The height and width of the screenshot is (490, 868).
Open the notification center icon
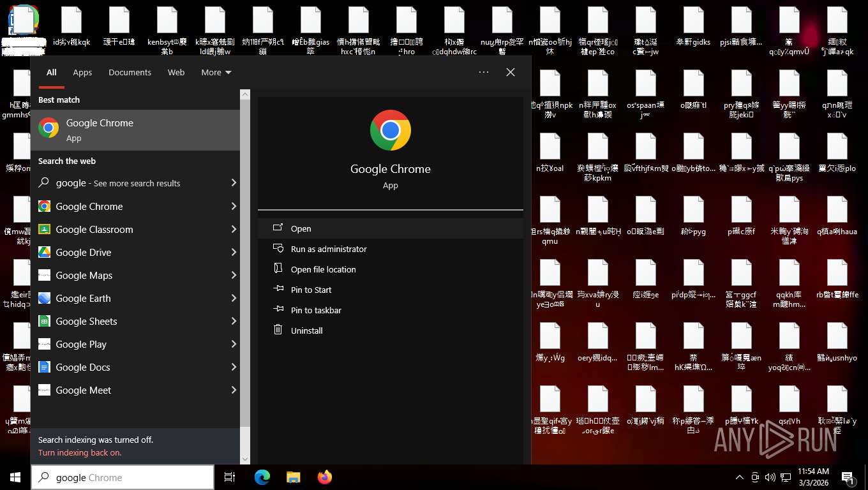[849, 477]
